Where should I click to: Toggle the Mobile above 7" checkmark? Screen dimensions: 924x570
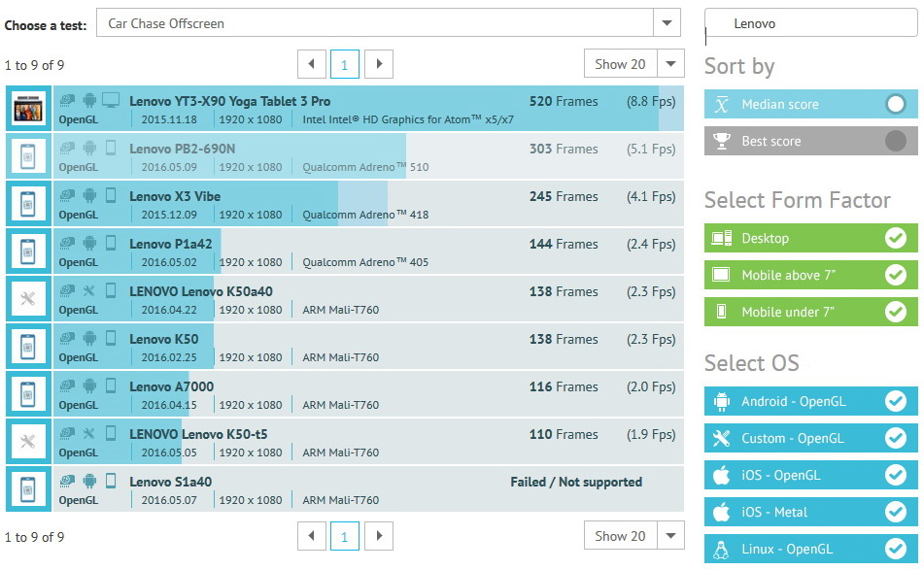pyautogui.click(x=896, y=275)
